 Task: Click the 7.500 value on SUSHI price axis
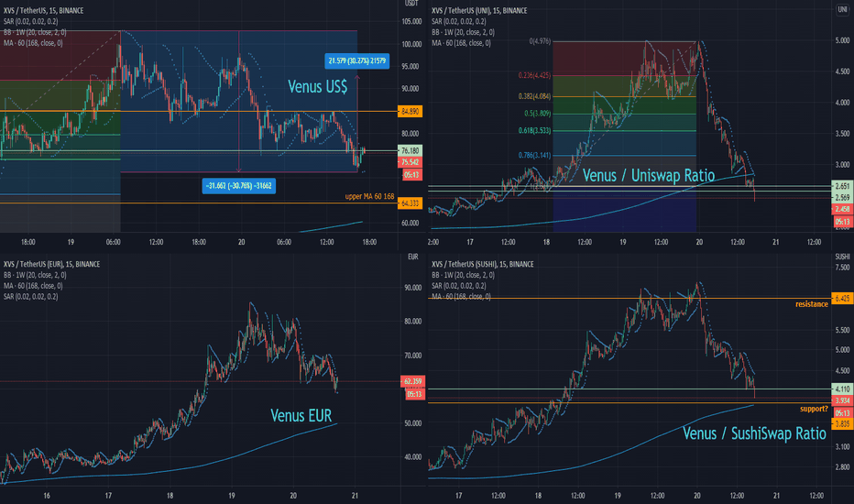(x=842, y=268)
